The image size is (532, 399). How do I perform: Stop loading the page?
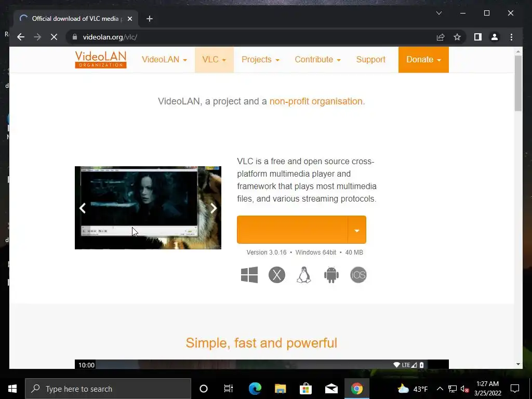[54, 37]
